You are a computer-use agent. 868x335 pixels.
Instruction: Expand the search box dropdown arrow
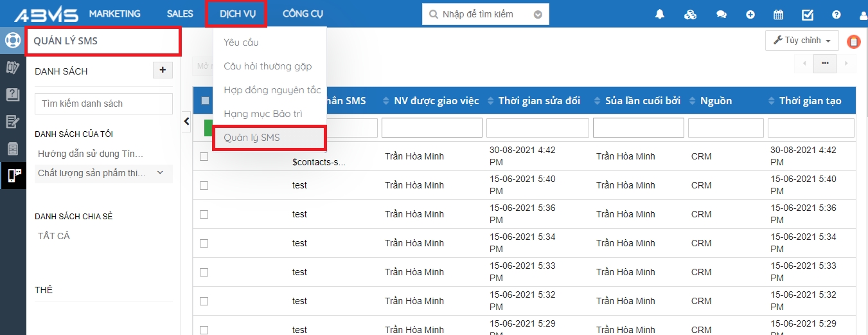(538, 14)
